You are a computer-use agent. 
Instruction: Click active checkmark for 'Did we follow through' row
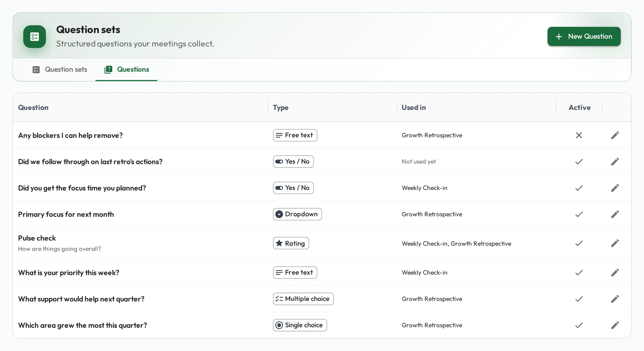[579, 162]
